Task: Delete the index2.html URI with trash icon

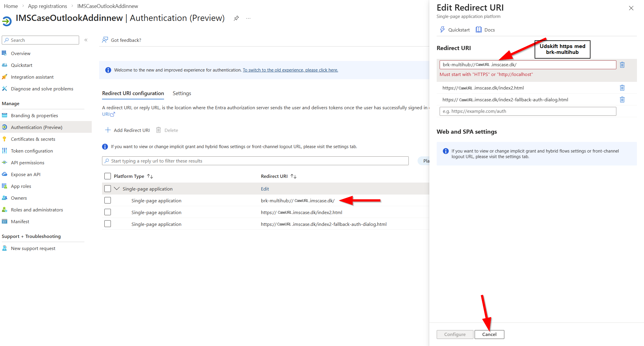Action: [x=622, y=88]
